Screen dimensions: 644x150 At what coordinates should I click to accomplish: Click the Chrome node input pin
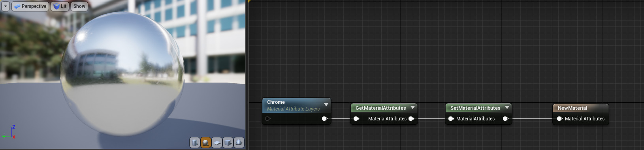click(x=268, y=118)
